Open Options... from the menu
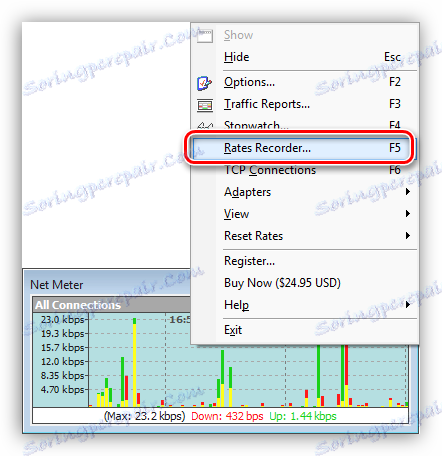This screenshot has width=442, height=456. [x=304, y=82]
